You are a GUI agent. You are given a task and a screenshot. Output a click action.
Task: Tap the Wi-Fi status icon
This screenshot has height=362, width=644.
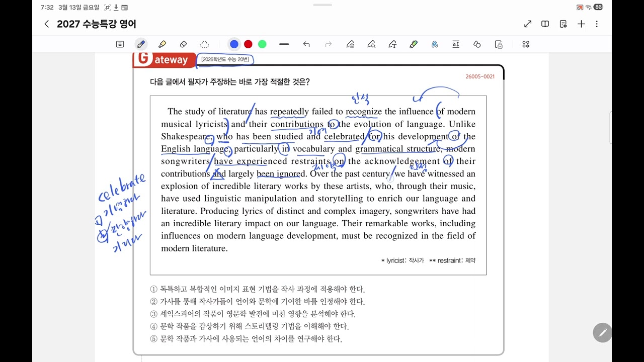(589, 7)
